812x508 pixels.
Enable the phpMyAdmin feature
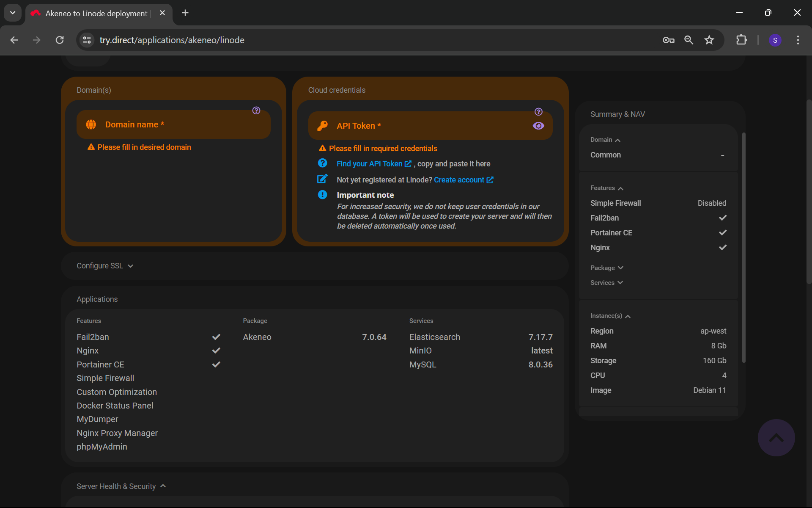(x=102, y=447)
